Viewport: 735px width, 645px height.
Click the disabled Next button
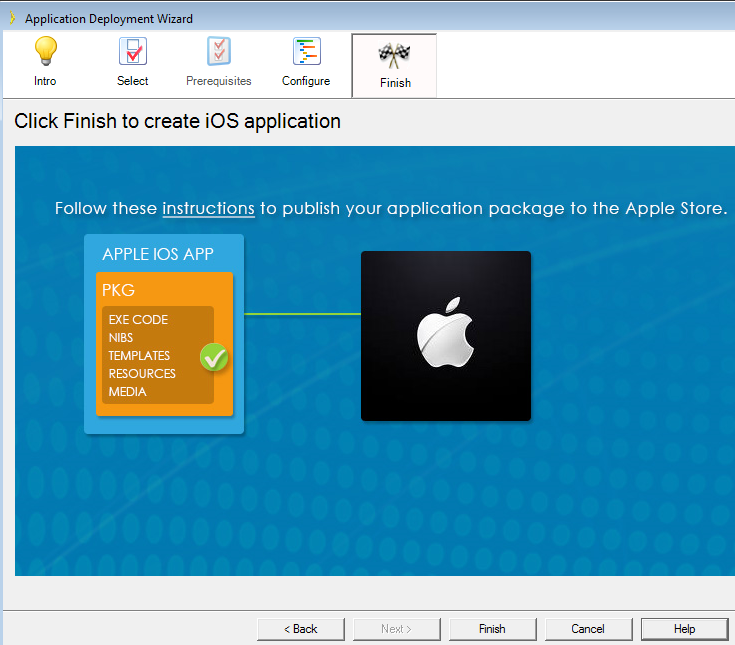pyautogui.click(x=397, y=629)
